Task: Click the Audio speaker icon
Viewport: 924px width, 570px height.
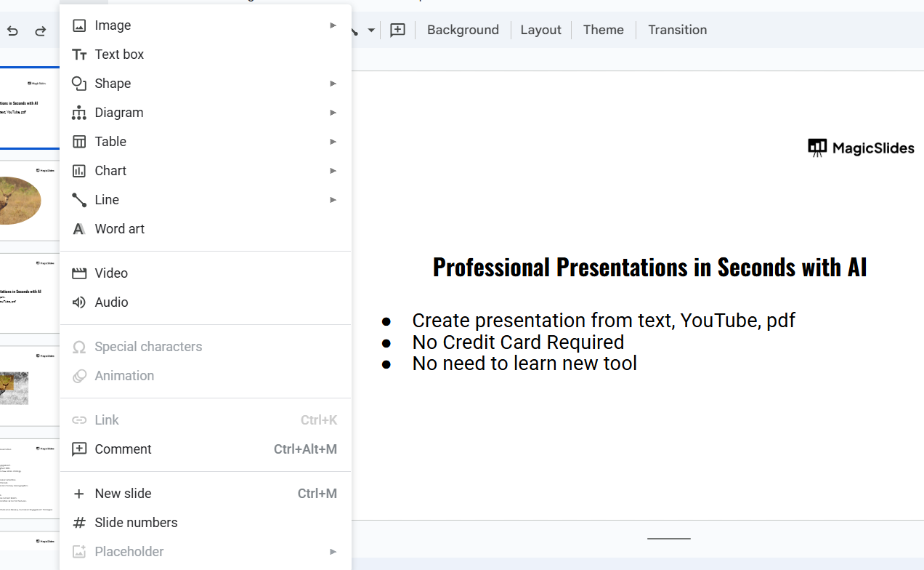Action: click(x=79, y=302)
